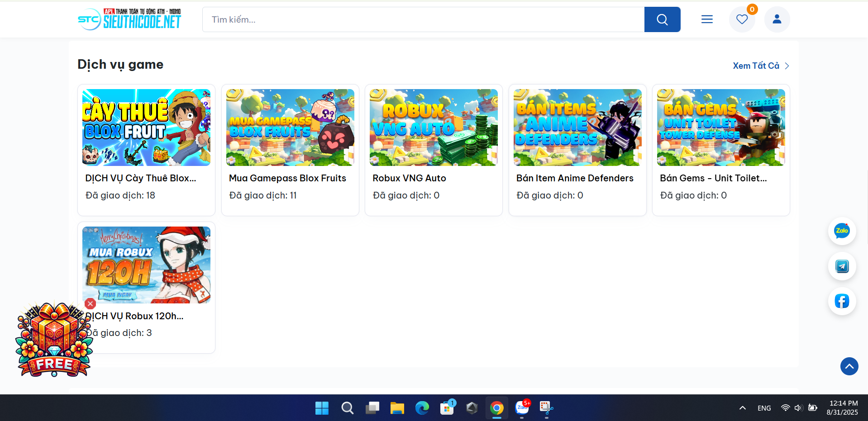The width and height of the screenshot is (868, 421).
Task: Click the scroll-to-top arrow button
Action: [x=849, y=366]
